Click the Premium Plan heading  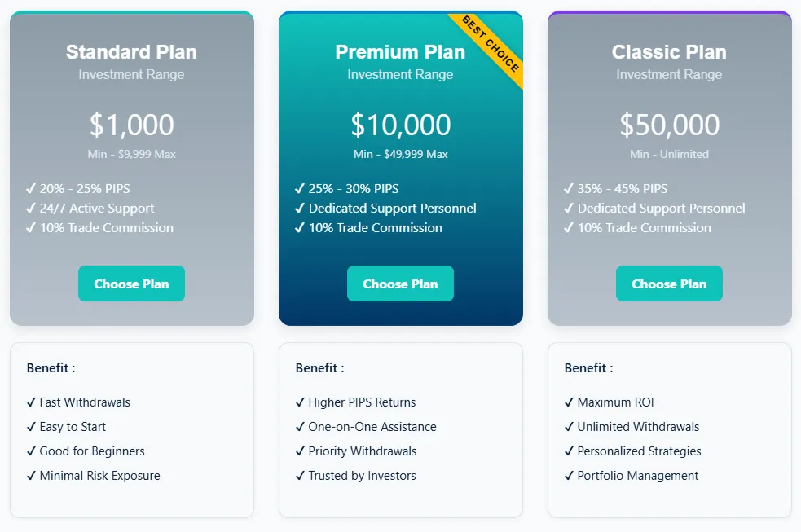point(400,52)
